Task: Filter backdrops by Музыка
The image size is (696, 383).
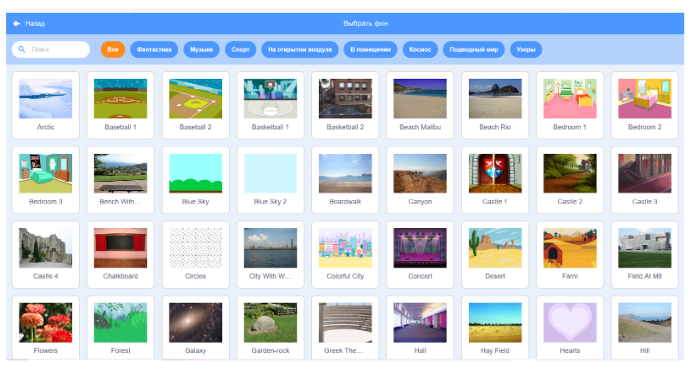Action: pos(202,49)
